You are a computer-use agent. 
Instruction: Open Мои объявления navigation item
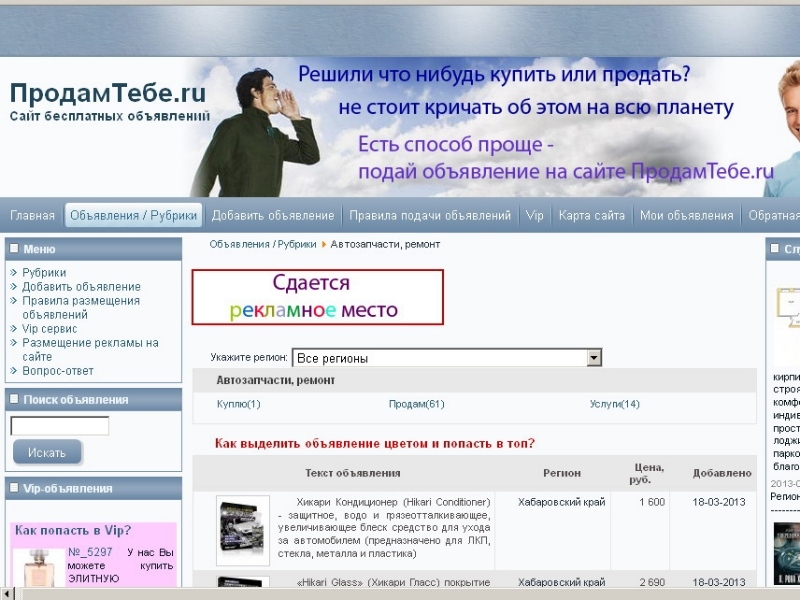687,215
